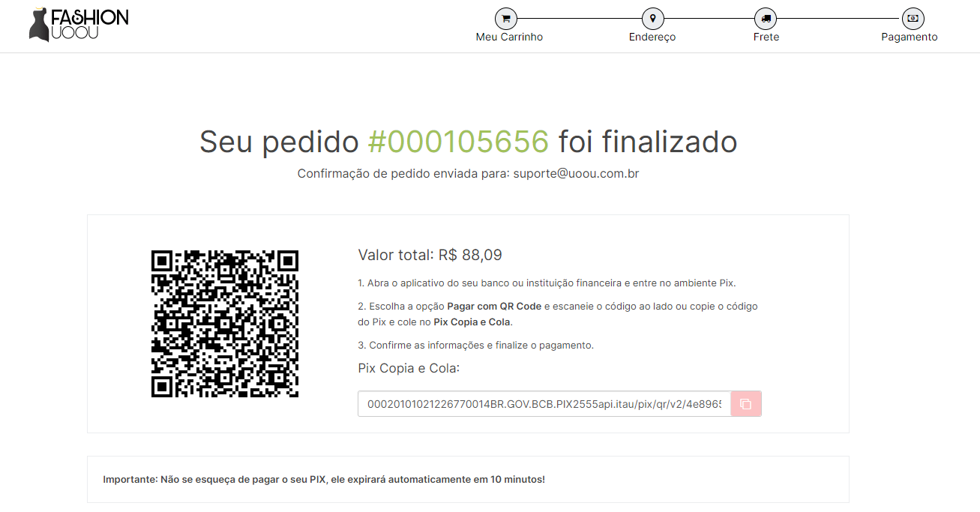Click the Valor total R$ 88,09 text
Image resolution: width=980 pixels, height=512 pixels.
[430, 255]
